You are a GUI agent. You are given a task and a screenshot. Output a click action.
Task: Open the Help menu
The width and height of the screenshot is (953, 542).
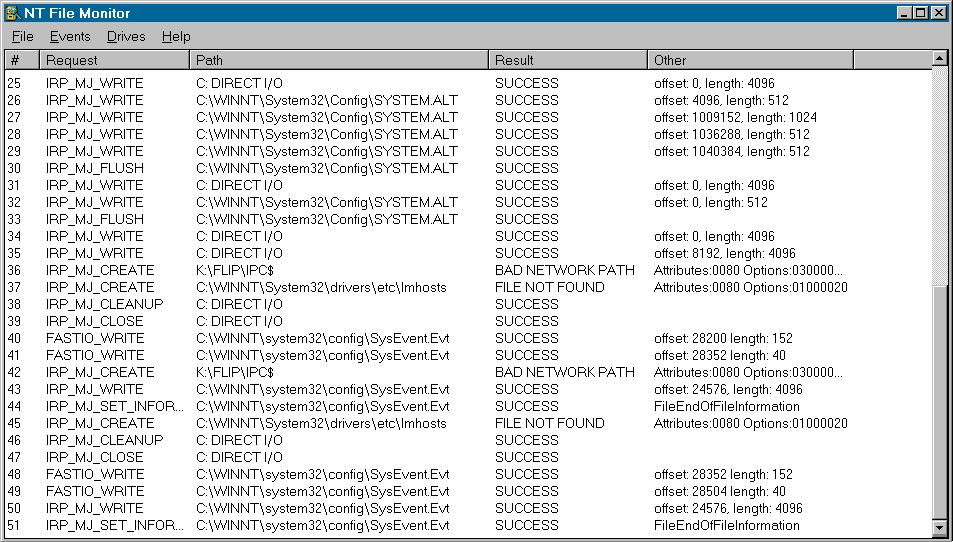176,37
